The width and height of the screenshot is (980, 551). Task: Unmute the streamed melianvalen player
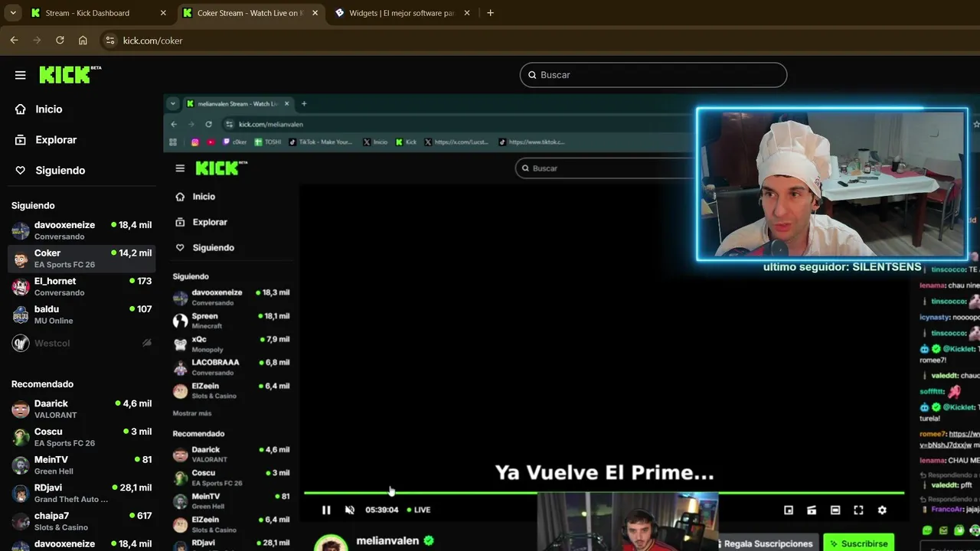350,510
